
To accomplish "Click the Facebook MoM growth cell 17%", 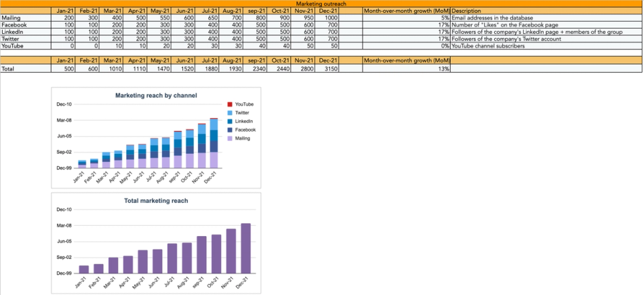I will [x=407, y=25].
